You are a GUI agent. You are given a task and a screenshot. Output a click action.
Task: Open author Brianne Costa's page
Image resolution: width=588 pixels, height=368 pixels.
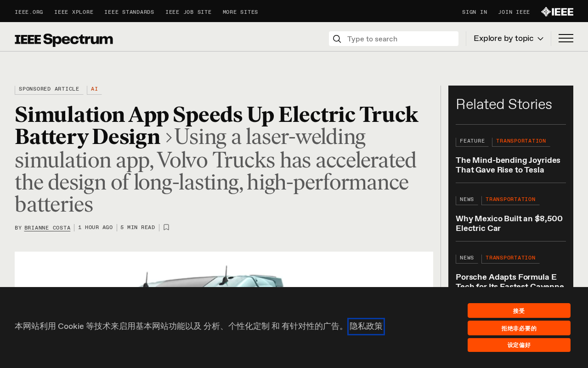coord(47,228)
